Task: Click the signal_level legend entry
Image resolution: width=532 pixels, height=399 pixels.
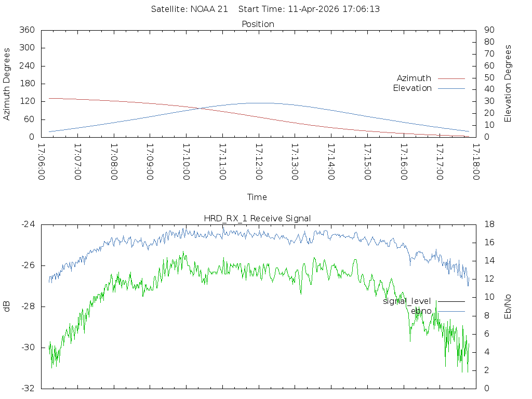Action: tap(407, 301)
